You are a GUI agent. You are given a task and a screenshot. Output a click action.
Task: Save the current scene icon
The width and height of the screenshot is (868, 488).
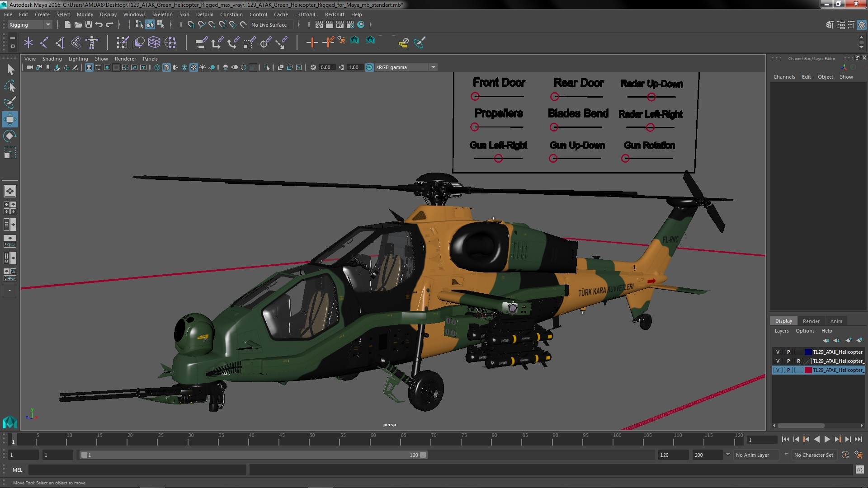pyautogui.click(x=89, y=25)
